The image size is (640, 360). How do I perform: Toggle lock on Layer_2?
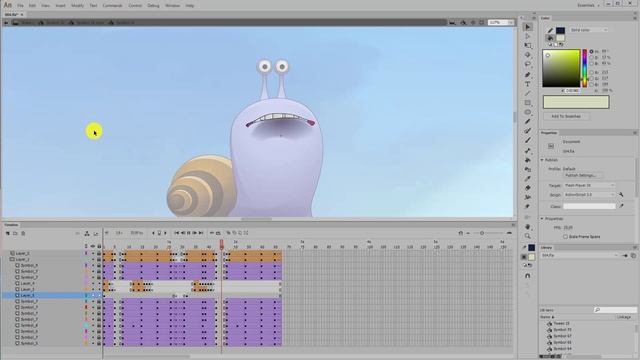coord(99,253)
